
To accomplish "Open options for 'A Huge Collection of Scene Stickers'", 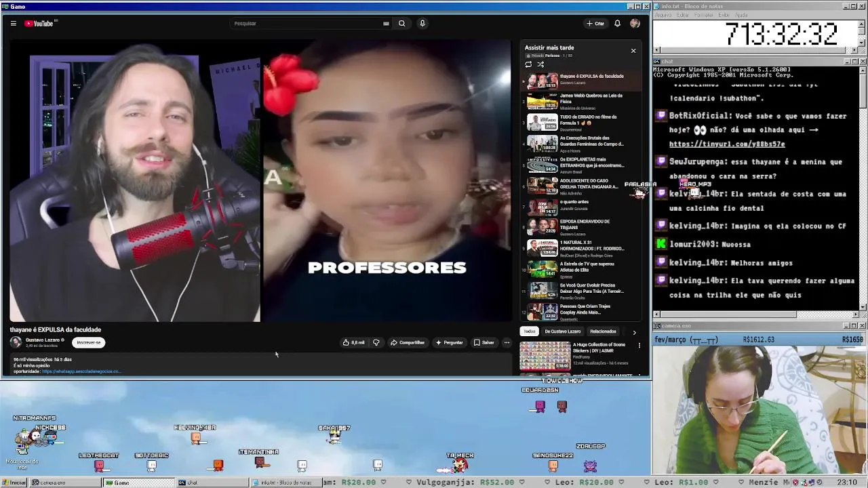I will point(639,346).
